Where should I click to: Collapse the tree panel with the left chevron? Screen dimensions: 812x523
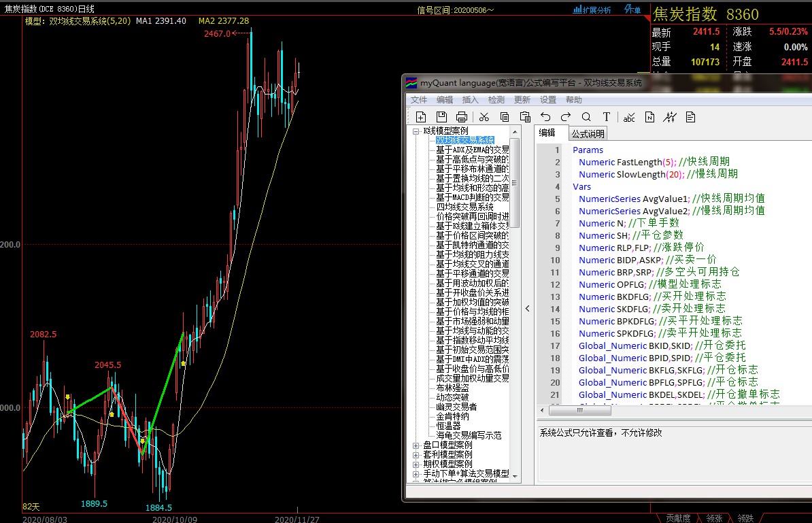(528, 308)
